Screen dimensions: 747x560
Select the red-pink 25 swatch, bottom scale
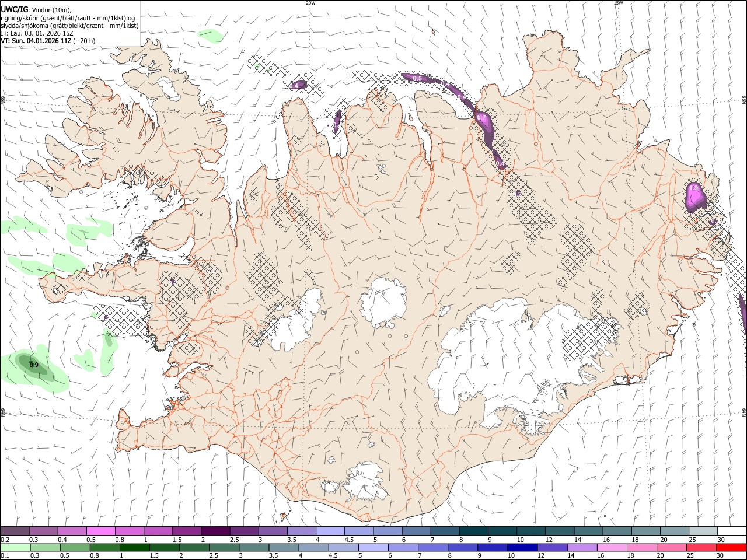pos(701,547)
